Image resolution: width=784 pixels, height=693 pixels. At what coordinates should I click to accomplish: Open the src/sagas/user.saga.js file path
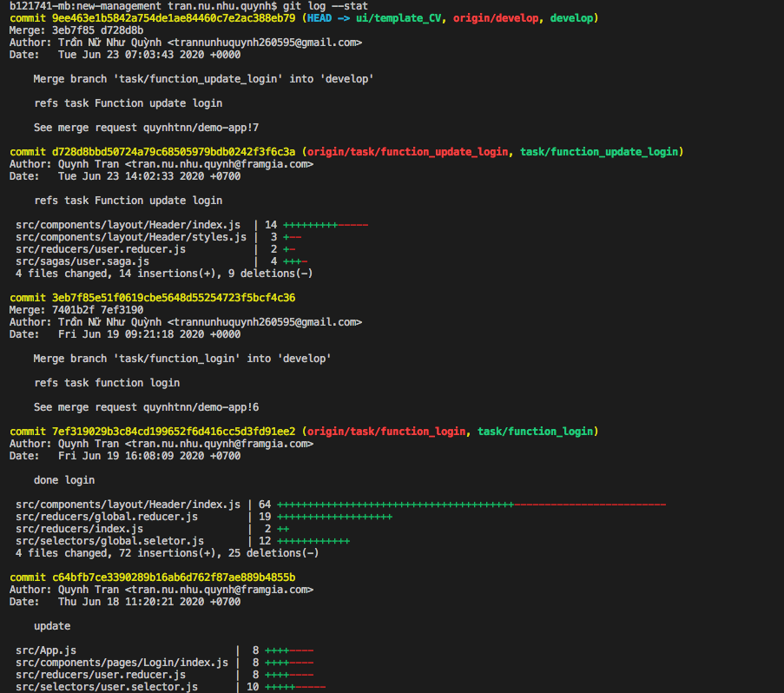[82, 261]
